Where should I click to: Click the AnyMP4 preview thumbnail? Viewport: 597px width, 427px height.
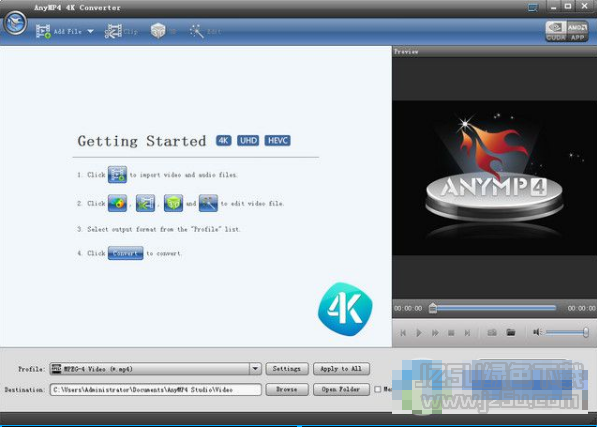[494, 178]
